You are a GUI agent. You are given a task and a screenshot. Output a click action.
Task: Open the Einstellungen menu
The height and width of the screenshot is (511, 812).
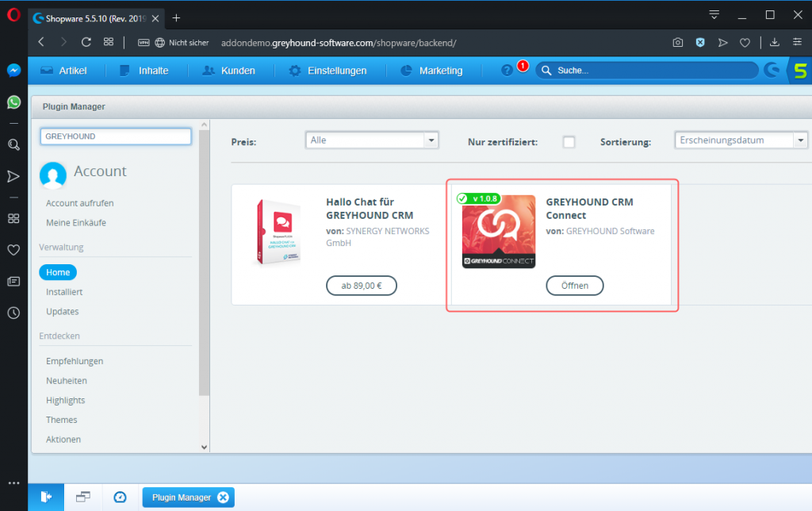pos(327,71)
